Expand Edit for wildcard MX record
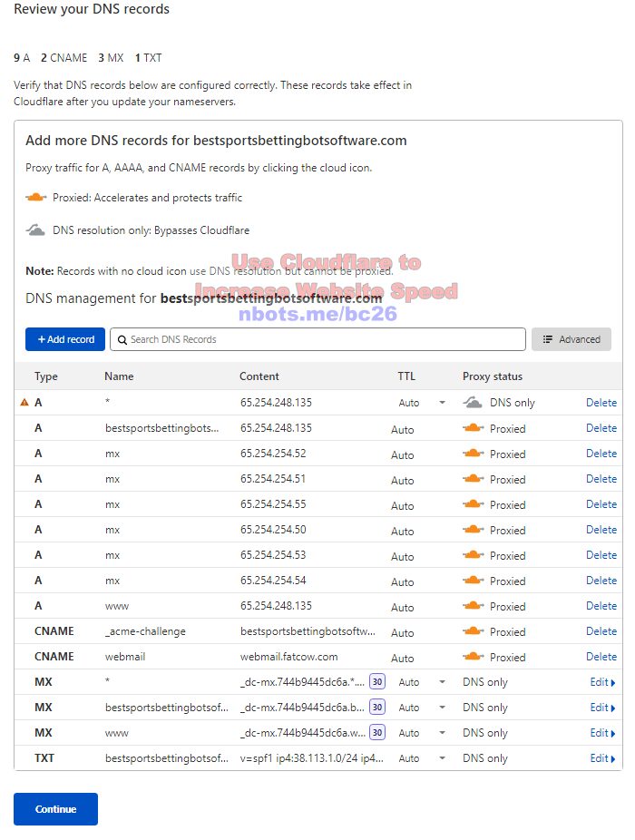Screen dimensions: 635x840 (602, 682)
